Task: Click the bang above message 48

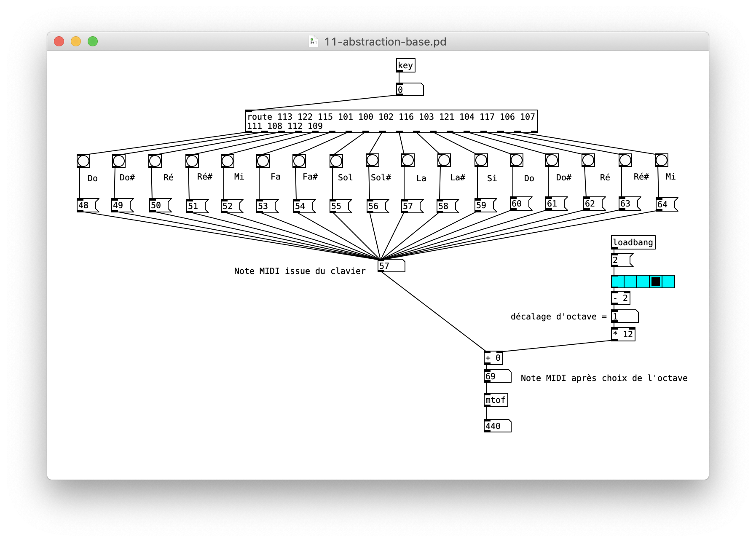Action: 83,161
